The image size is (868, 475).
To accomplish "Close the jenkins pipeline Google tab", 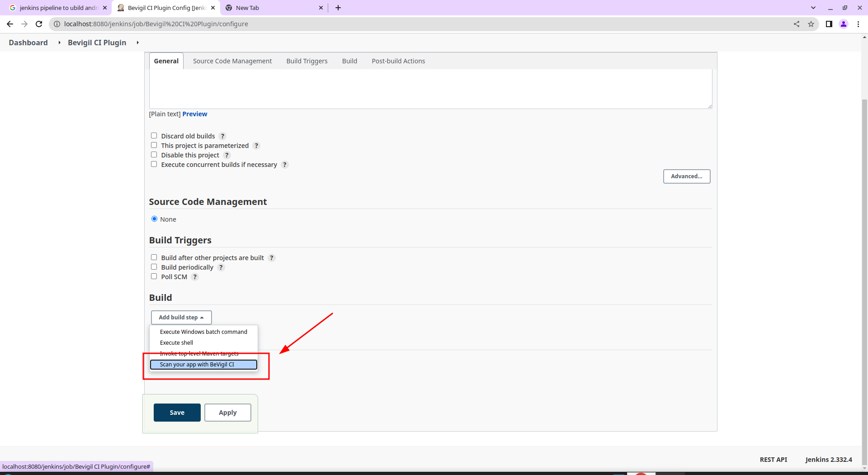I will pos(105,8).
